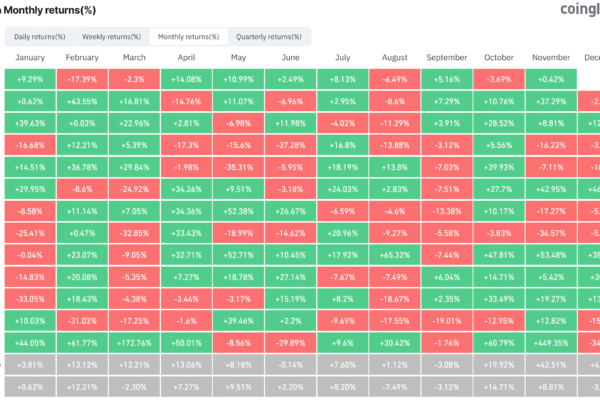Screen dimensions: 600x400
Task: Click the October column header
Action: [499, 57]
